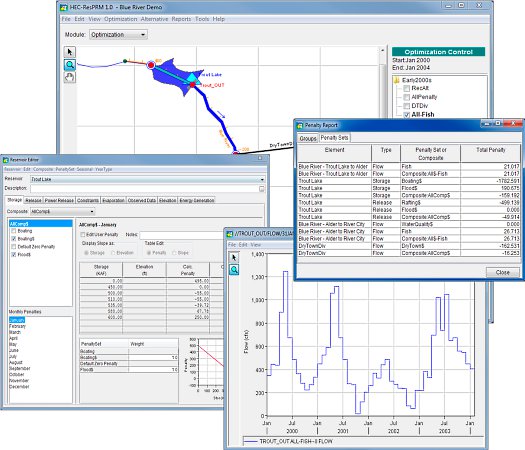This screenshot has height=450, width=525.
Task: Open the View menu in flow plot window
Action: 255,245
